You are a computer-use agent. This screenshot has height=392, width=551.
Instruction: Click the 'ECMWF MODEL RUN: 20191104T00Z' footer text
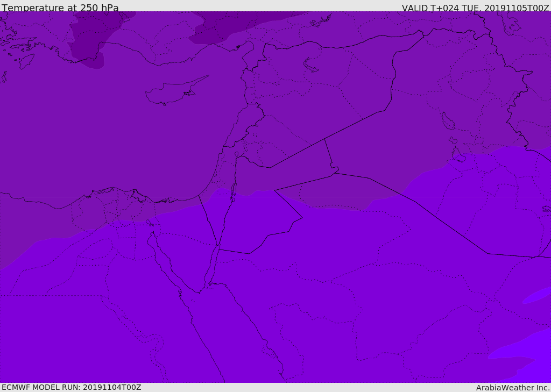pyautogui.click(x=72, y=387)
